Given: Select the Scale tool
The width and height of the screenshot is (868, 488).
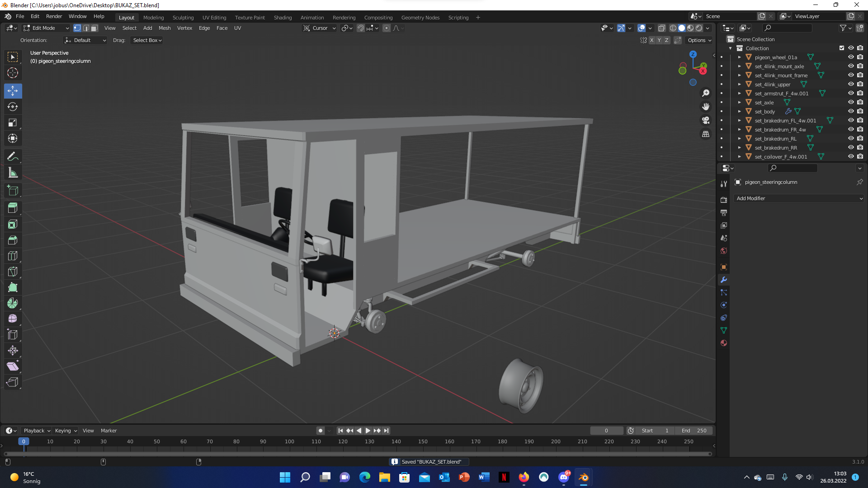Looking at the screenshot, I should point(13,123).
